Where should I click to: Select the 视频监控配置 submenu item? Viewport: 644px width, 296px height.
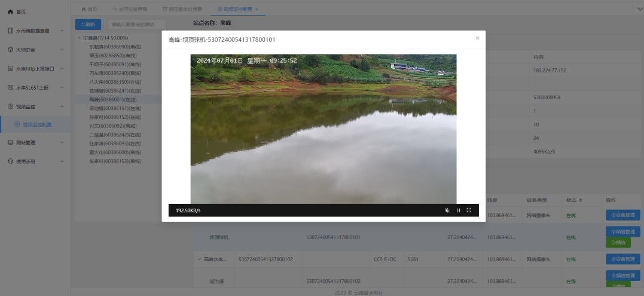(37, 124)
